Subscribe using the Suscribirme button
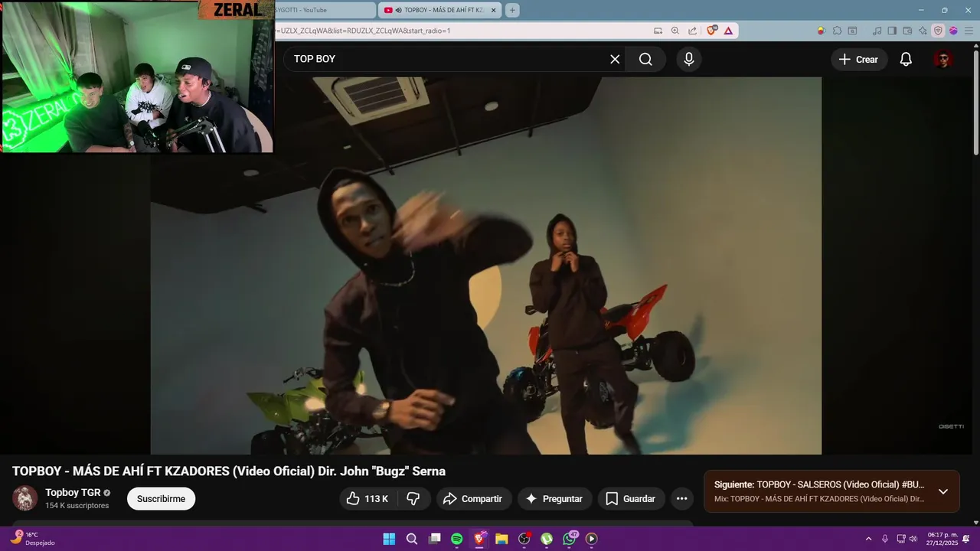 point(161,499)
